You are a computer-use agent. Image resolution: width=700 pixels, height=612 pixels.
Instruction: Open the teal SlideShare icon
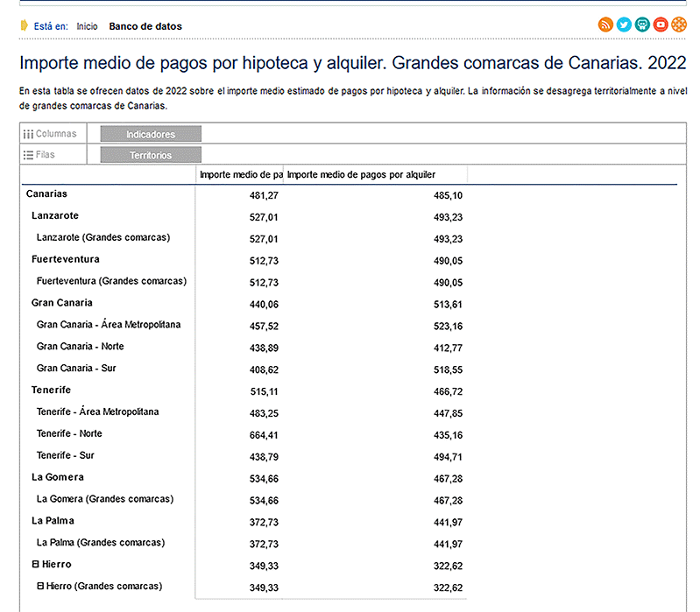pyautogui.click(x=642, y=25)
